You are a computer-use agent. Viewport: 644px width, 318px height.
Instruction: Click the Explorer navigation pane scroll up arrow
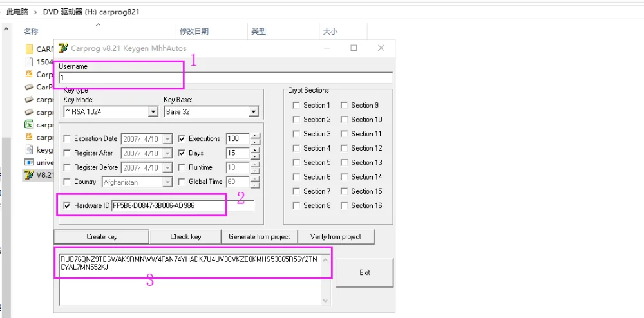point(6,29)
